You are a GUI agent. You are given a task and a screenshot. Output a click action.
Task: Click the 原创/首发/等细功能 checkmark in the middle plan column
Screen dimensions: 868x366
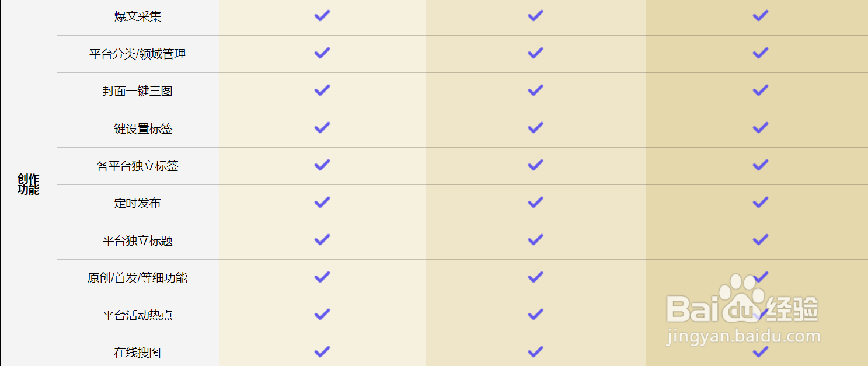[x=535, y=277]
